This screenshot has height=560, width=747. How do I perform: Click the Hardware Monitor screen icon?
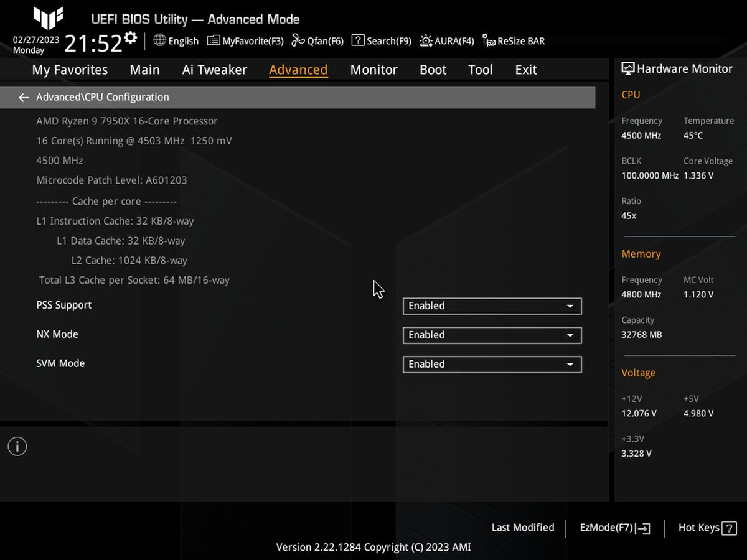[627, 69]
